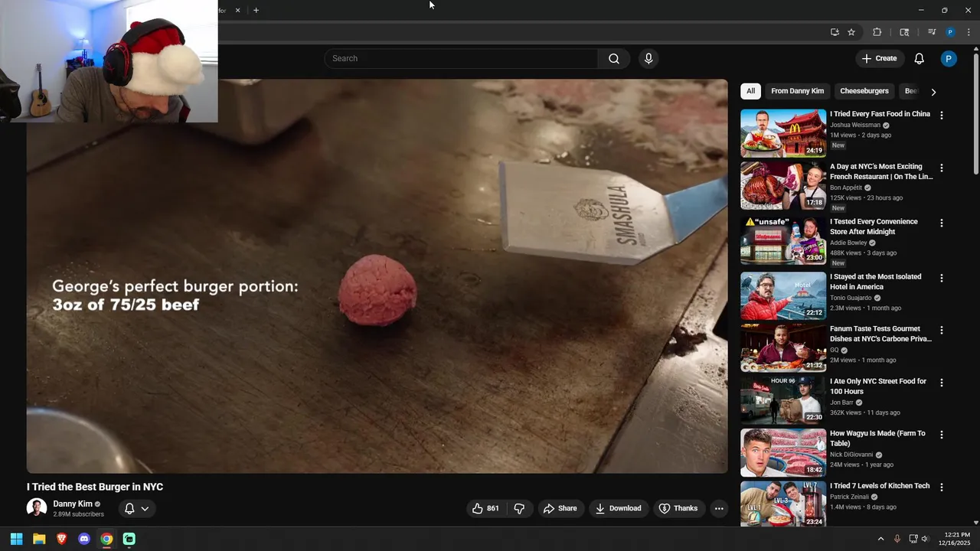Open YouTube account avatar menu
980x551 pixels.
(x=949, y=59)
